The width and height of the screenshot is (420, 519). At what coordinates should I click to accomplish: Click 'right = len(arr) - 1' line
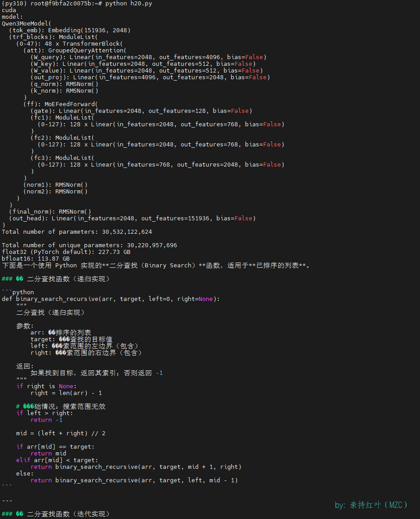point(66,393)
